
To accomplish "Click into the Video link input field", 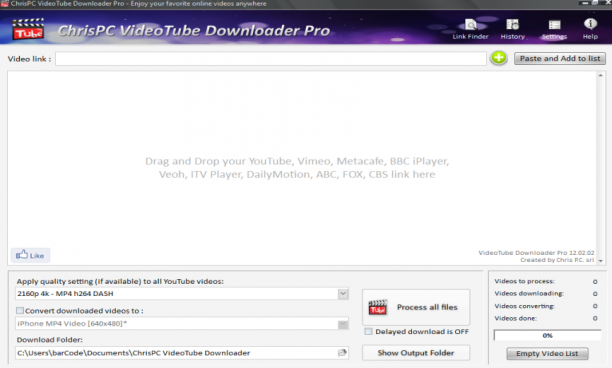I will (x=270, y=59).
